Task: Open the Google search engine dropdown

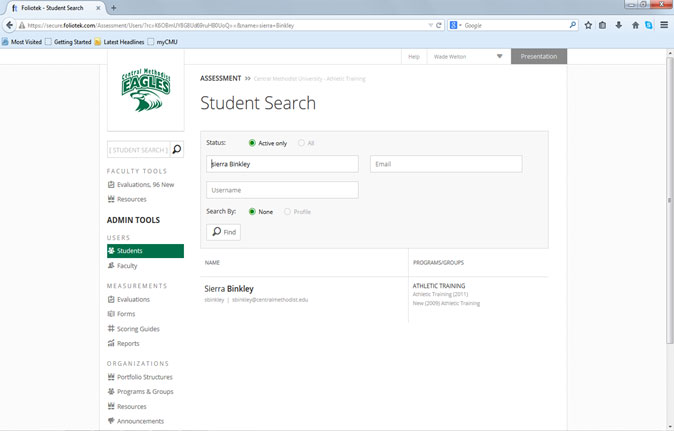Action: coord(456,25)
